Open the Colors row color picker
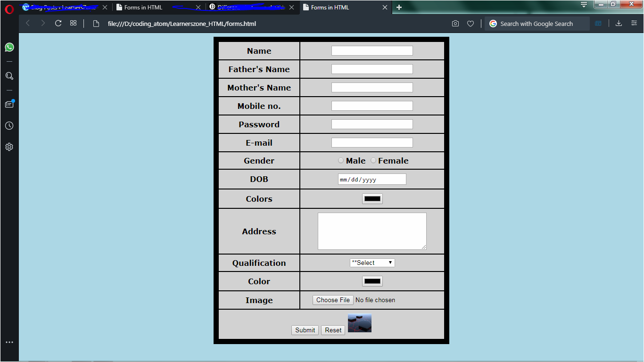Image resolution: width=644 pixels, height=362 pixels. [x=372, y=199]
